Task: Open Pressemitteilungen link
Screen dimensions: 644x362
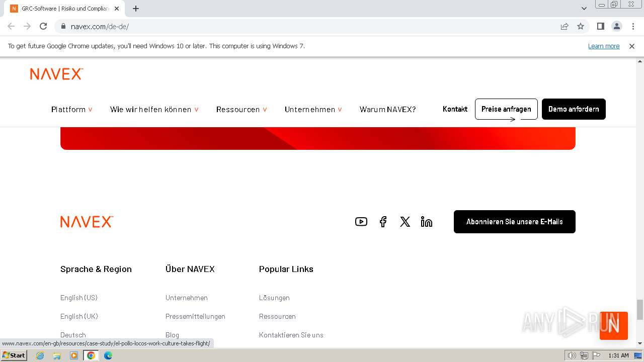Action: pyautogui.click(x=195, y=316)
